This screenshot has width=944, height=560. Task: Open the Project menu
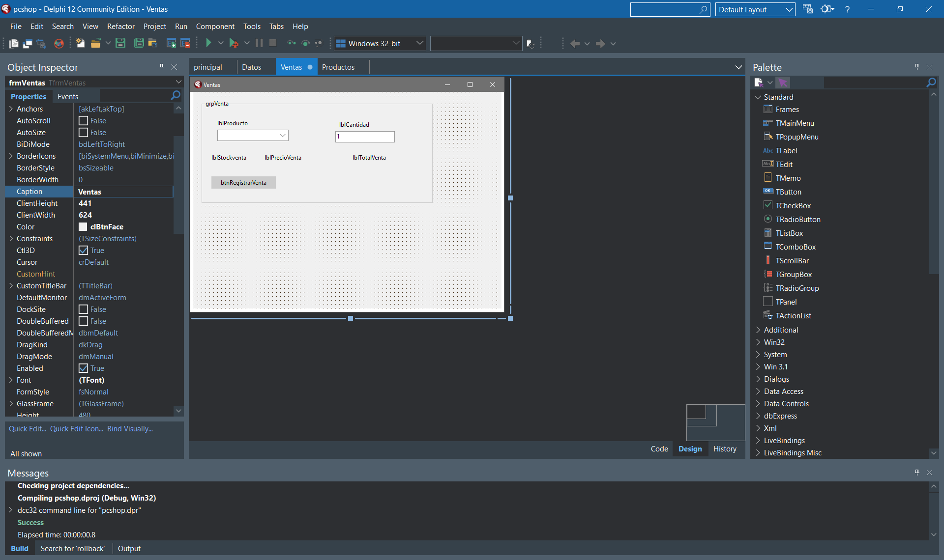coord(154,27)
